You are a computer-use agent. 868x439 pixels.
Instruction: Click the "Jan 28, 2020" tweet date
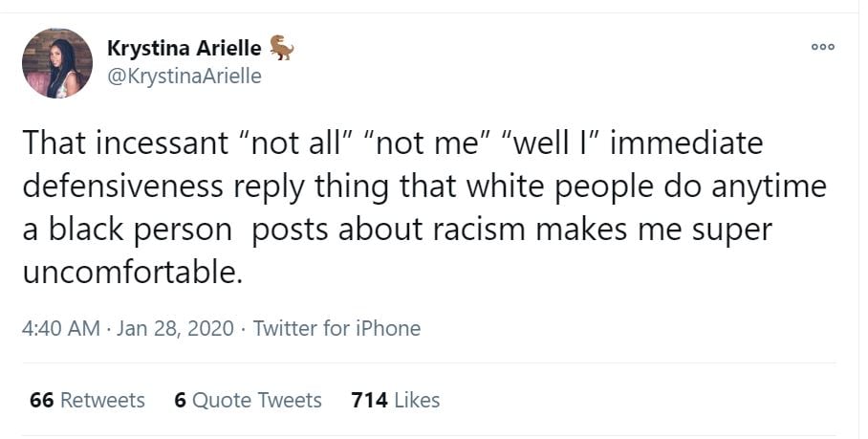click(176, 328)
